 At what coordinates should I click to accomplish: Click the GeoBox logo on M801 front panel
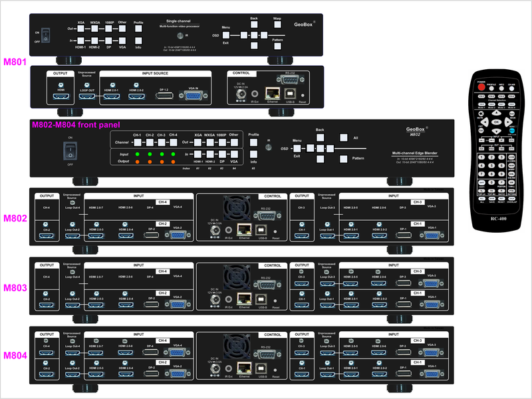[304, 24]
